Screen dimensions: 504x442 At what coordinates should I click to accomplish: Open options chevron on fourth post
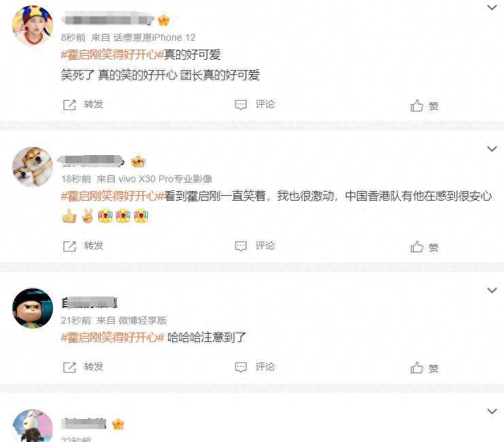492,411
